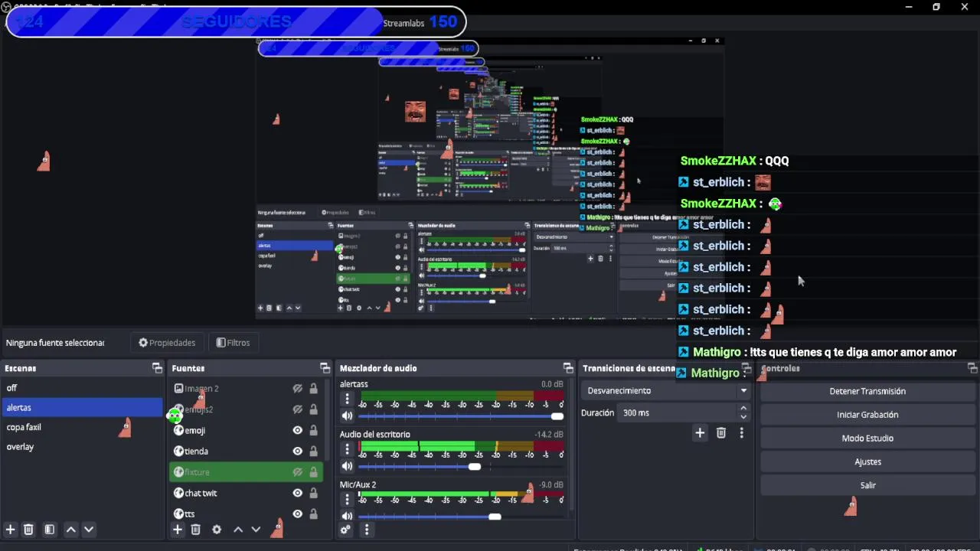Open advanced audio properties gears icon
Viewport: 980px width, 551px height.
pos(345,529)
